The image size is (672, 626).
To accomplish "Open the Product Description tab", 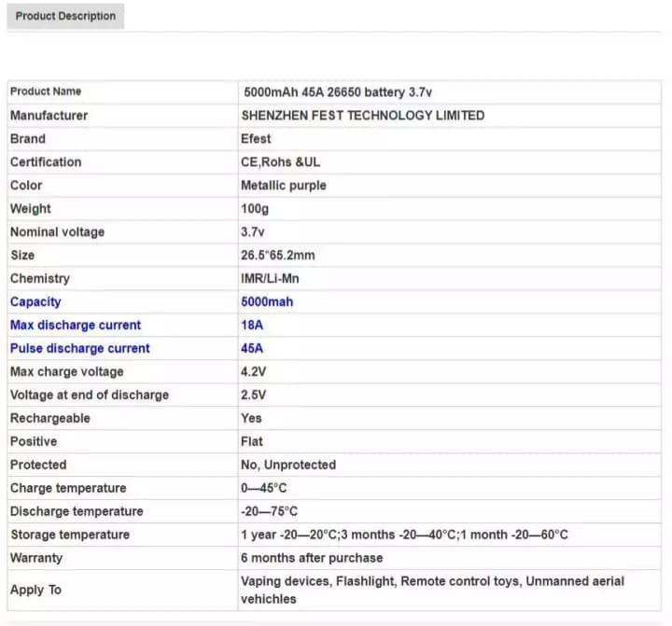I will pyautogui.click(x=65, y=16).
